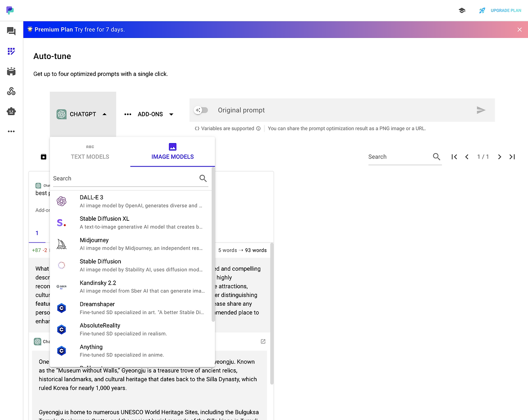Choose AbsoluteReality model
The height and width of the screenshot is (420, 528).
pos(131,329)
